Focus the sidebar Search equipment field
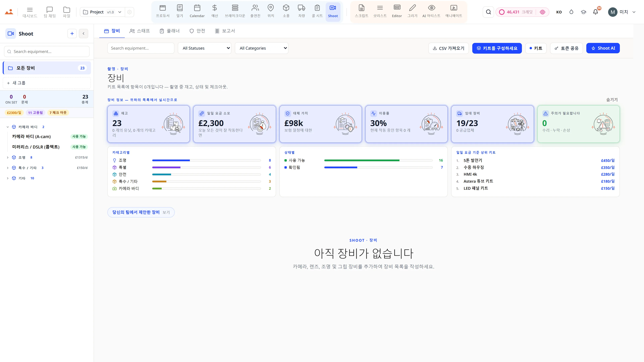The height and width of the screenshot is (362, 644). [47, 51]
